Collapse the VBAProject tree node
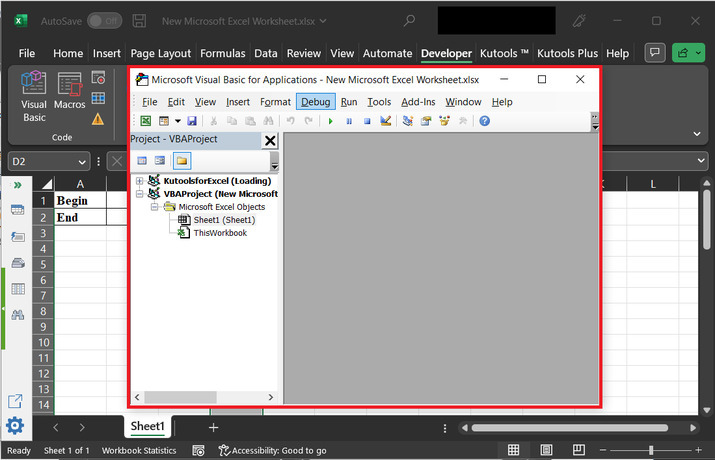Screen dimensions: 715x460 point(140,194)
